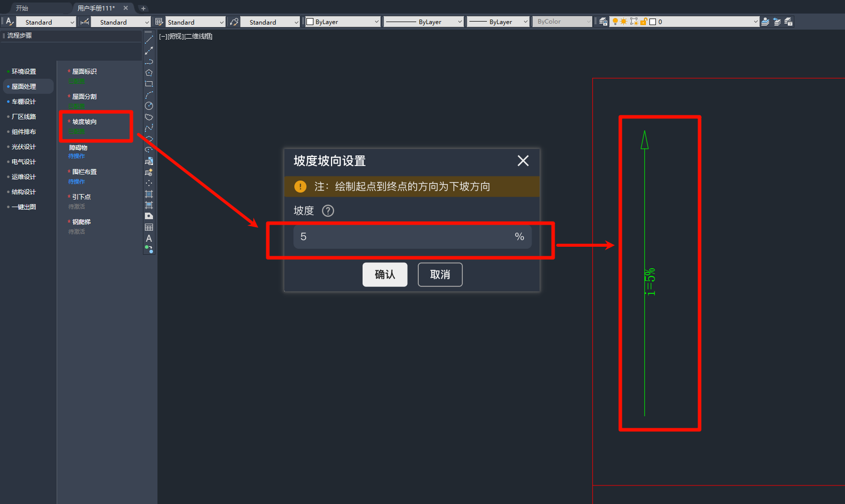Toggle layer lock padlock icon
The width and height of the screenshot is (845, 504).
[643, 22]
